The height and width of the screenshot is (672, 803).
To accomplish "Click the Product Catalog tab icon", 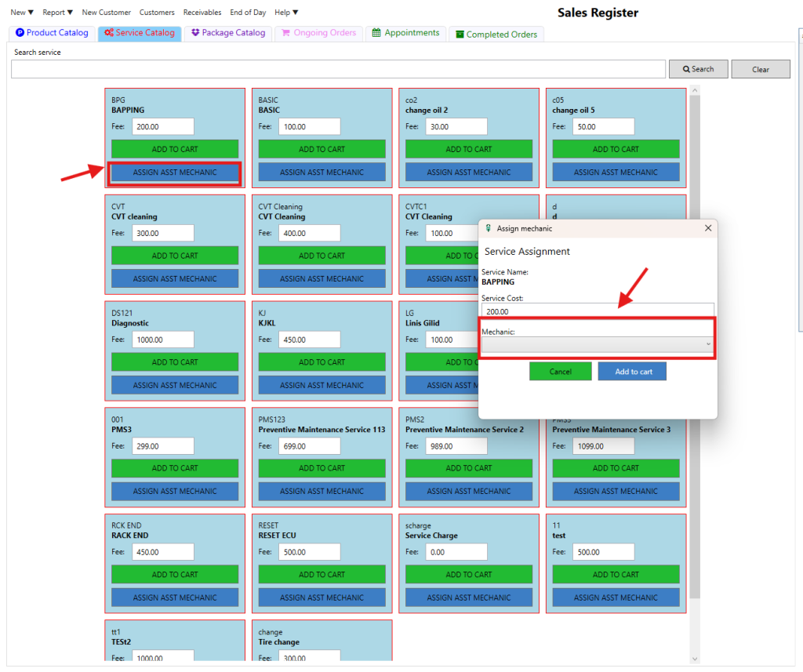I will coord(20,33).
